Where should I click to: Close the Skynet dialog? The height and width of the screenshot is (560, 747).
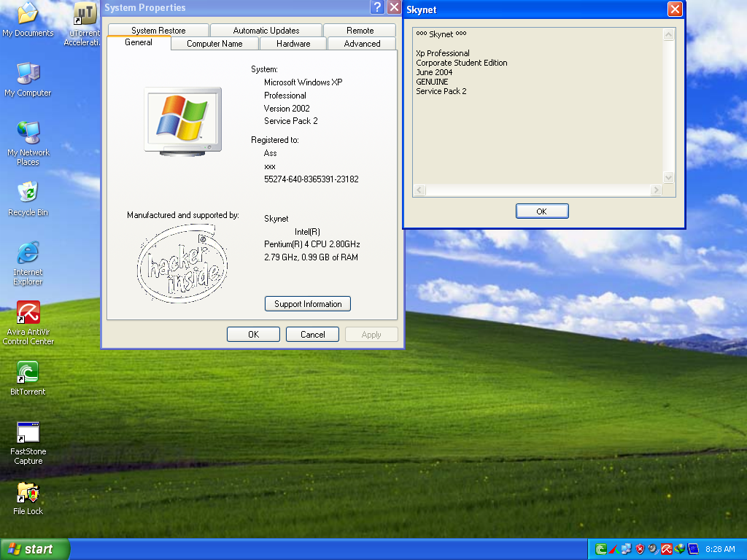click(x=675, y=9)
